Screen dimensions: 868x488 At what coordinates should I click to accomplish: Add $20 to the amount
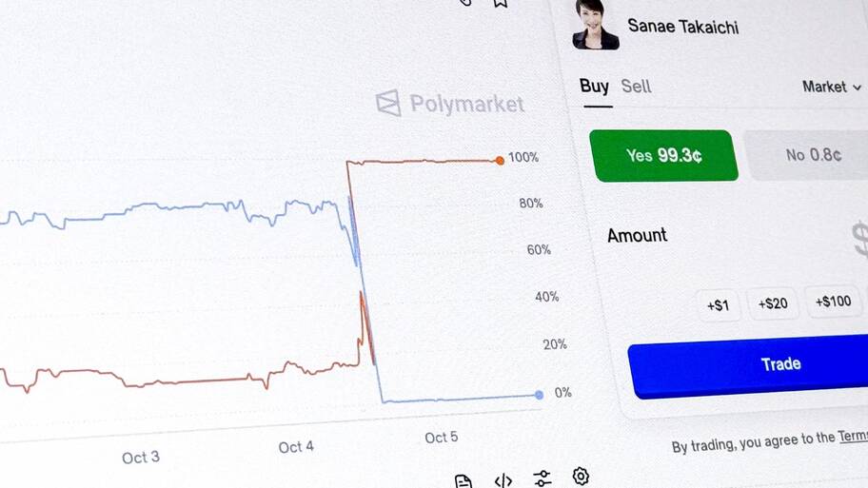(772, 303)
